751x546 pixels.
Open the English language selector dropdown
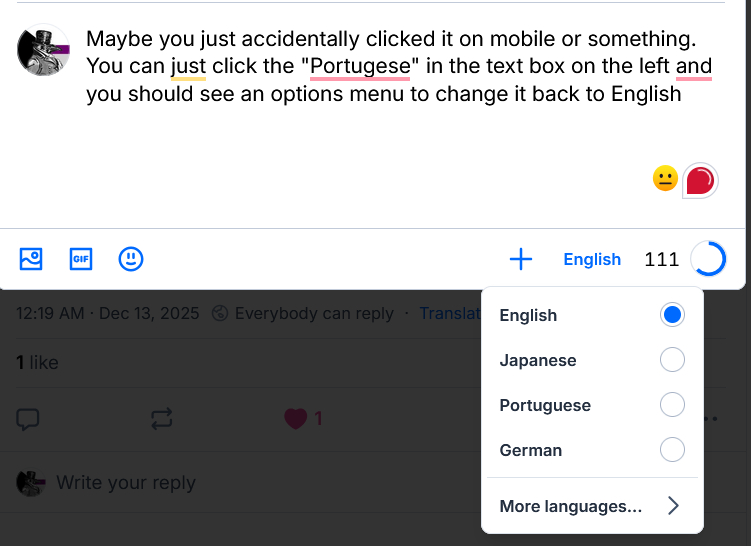click(592, 259)
